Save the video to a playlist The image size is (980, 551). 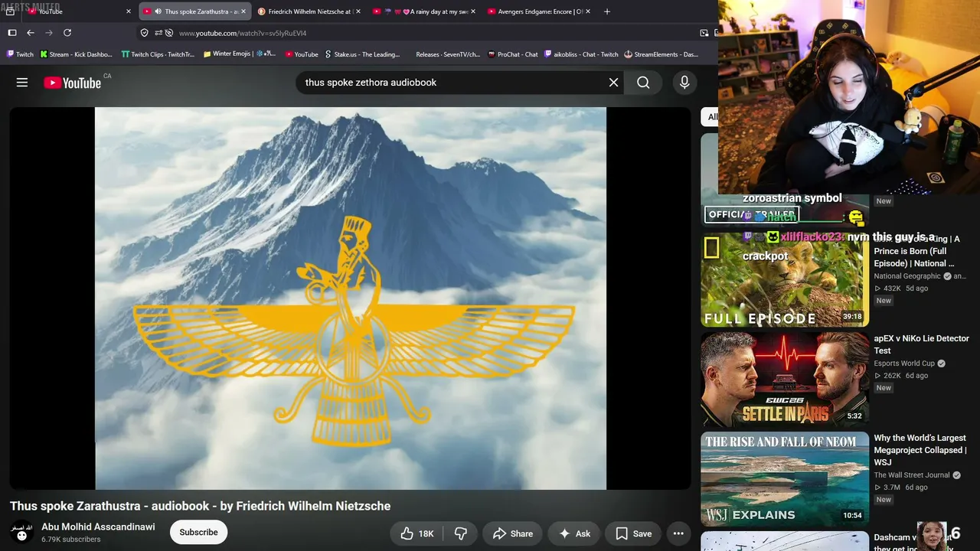pos(634,533)
